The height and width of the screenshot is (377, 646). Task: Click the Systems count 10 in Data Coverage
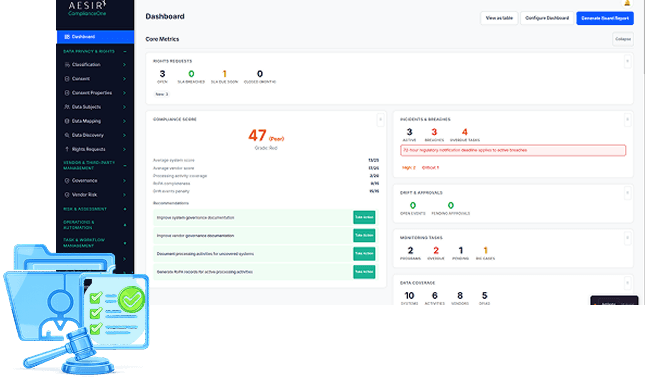click(x=409, y=295)
